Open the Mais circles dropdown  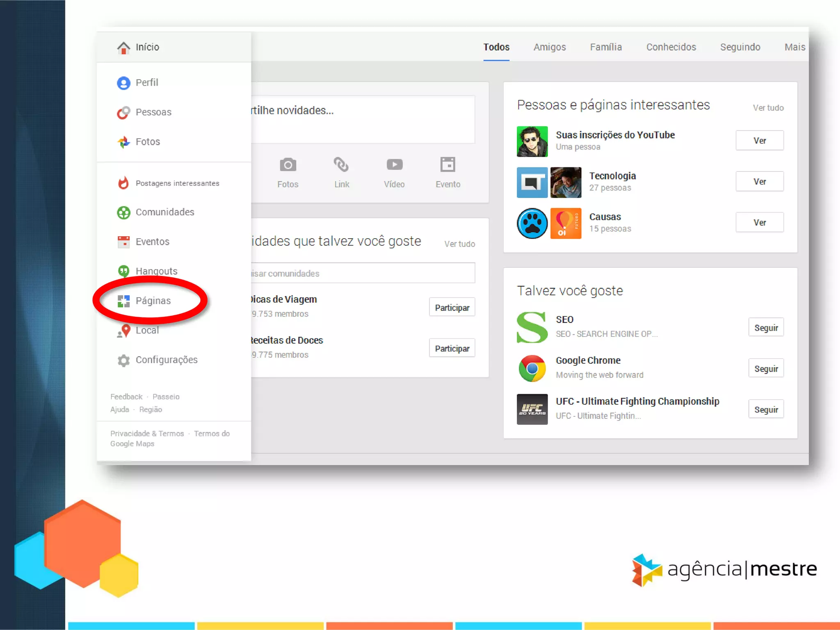click(x=794, y=47)
